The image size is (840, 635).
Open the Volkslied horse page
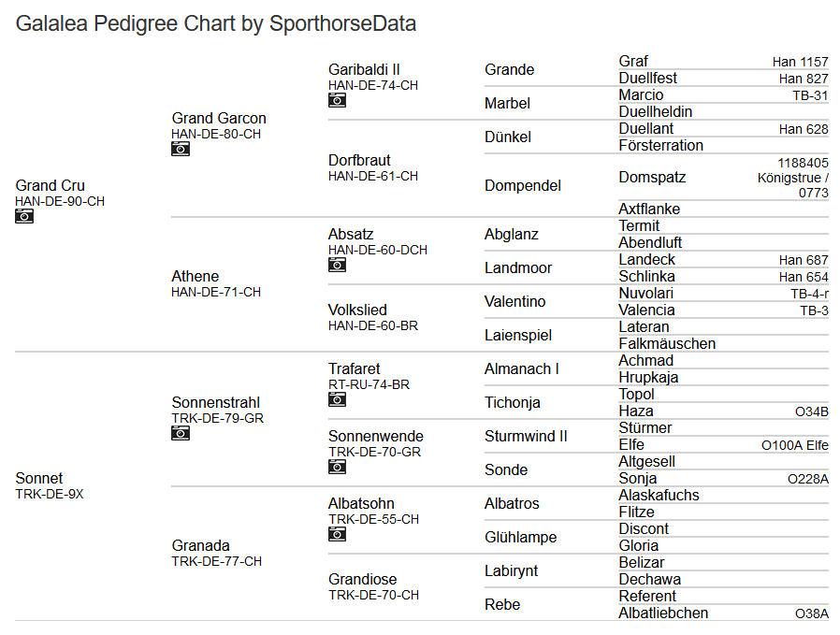[x=357, y=310]
